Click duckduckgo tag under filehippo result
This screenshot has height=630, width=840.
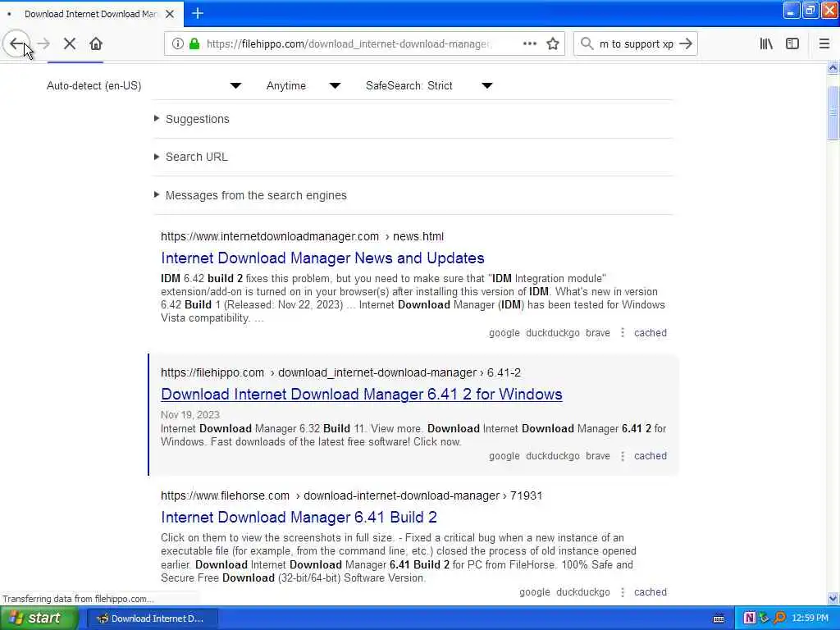pyautogui.click(x=553, y=456)
